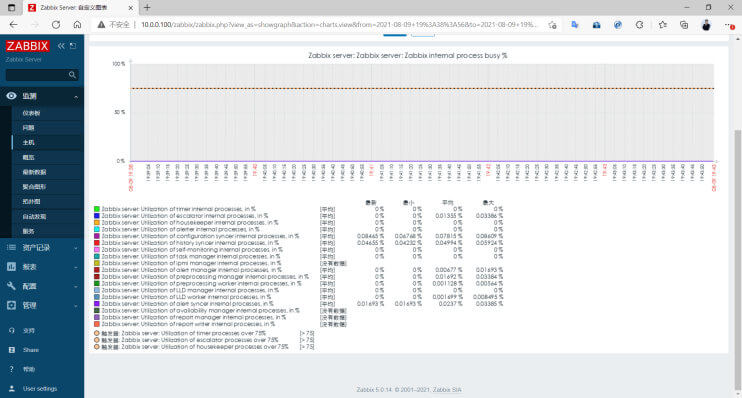Viewport: 742px width, 398px height.
Task: Click the blue toolbox extension icon
Action: click(596, 25)
